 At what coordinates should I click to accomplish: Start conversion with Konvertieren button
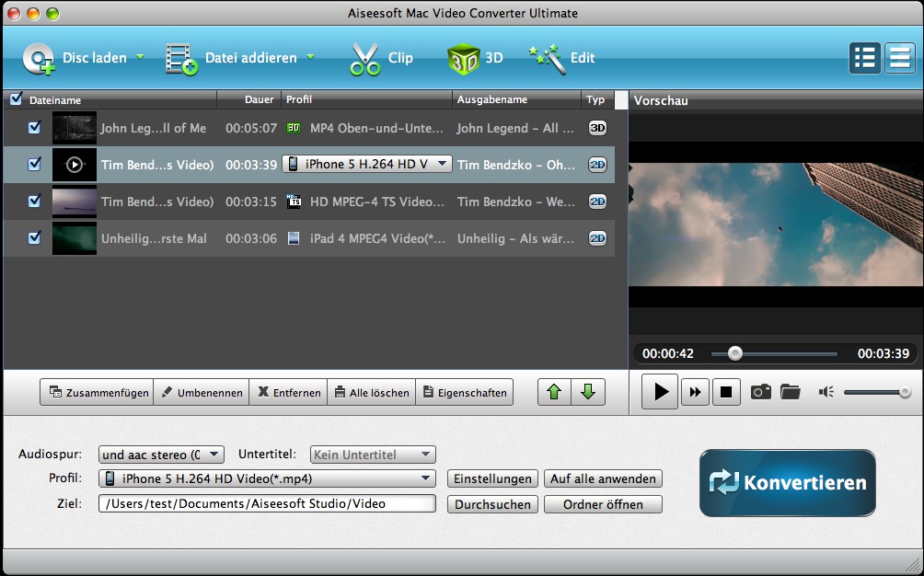(x=787, y=483)
